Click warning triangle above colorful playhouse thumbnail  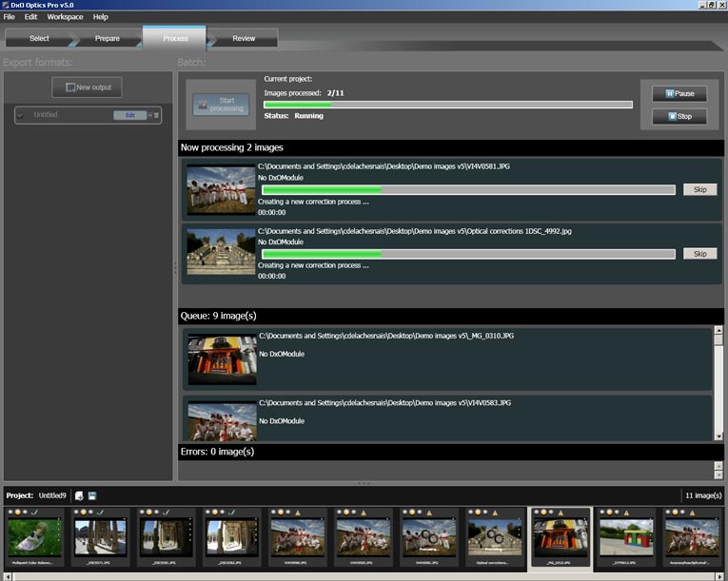point(626,513)
